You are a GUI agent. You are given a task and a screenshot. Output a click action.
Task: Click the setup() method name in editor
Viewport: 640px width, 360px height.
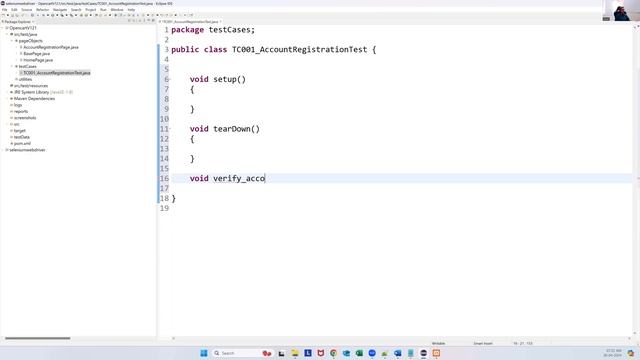229,79
